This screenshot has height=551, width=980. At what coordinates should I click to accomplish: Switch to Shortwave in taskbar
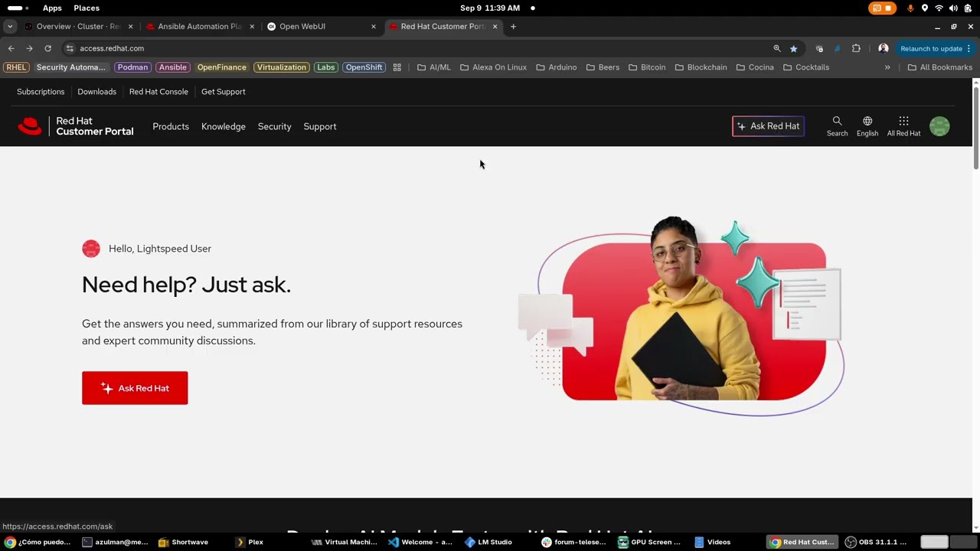pyautogui.click(x=184, y=542)
